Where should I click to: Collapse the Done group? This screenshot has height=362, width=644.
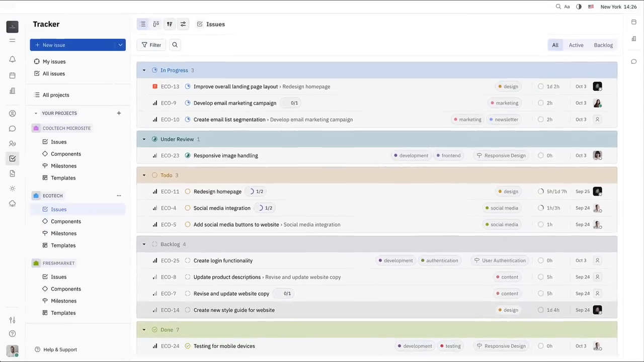144,330
